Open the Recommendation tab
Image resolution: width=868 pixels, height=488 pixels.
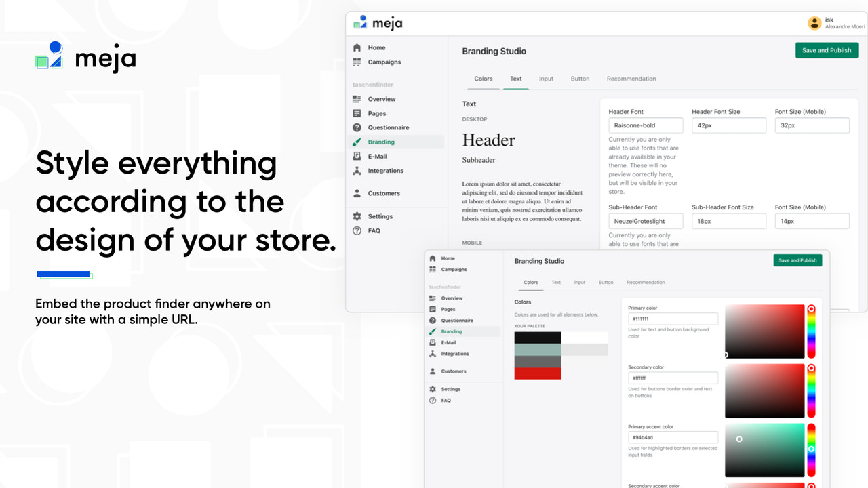[631, 79]
